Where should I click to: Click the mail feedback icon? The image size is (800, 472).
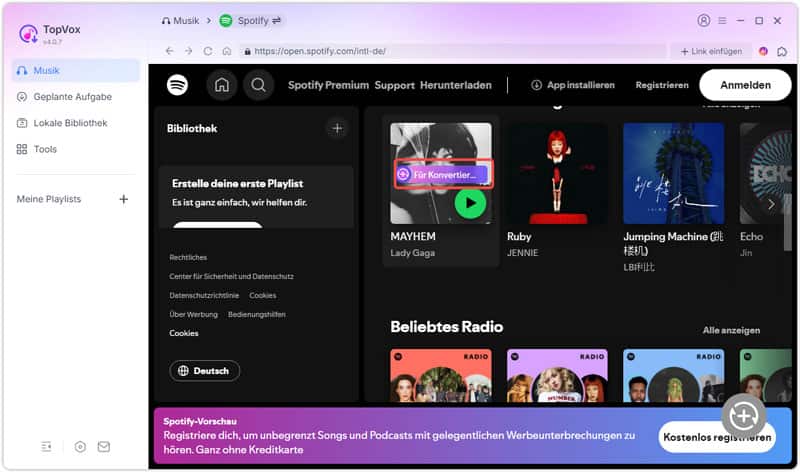104,447
